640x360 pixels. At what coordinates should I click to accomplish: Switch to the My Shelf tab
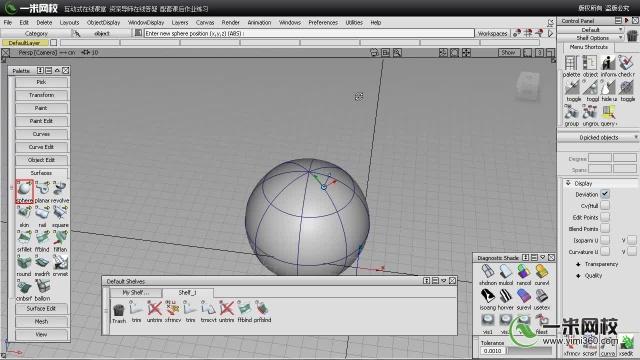[x=136, y=293]
